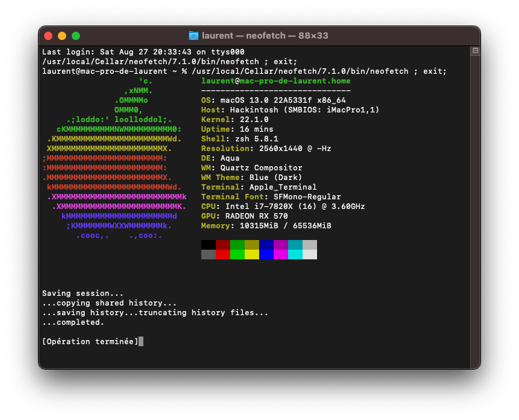Click the white color block
The image size is (519, 420).
(309, 254)
